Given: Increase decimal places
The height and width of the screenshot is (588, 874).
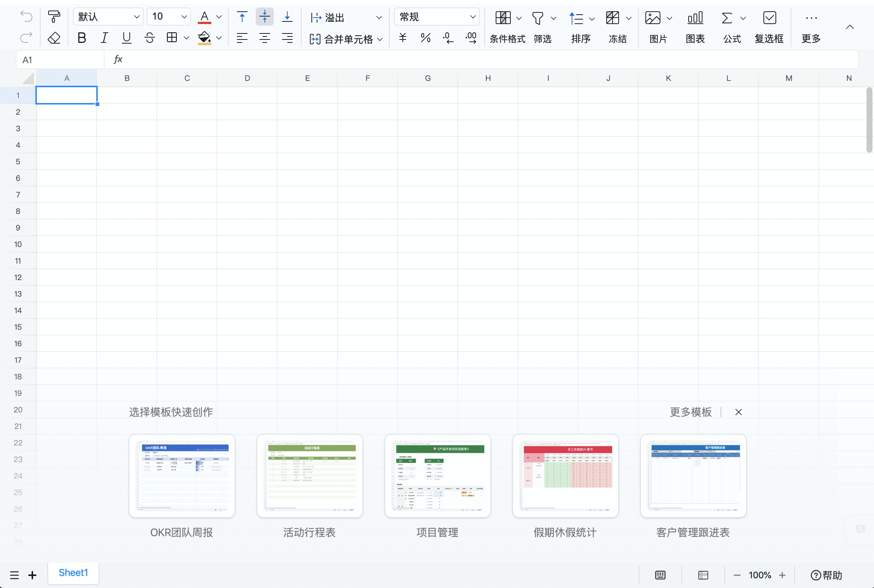Looking at the screenshot, I should point(471,38).
